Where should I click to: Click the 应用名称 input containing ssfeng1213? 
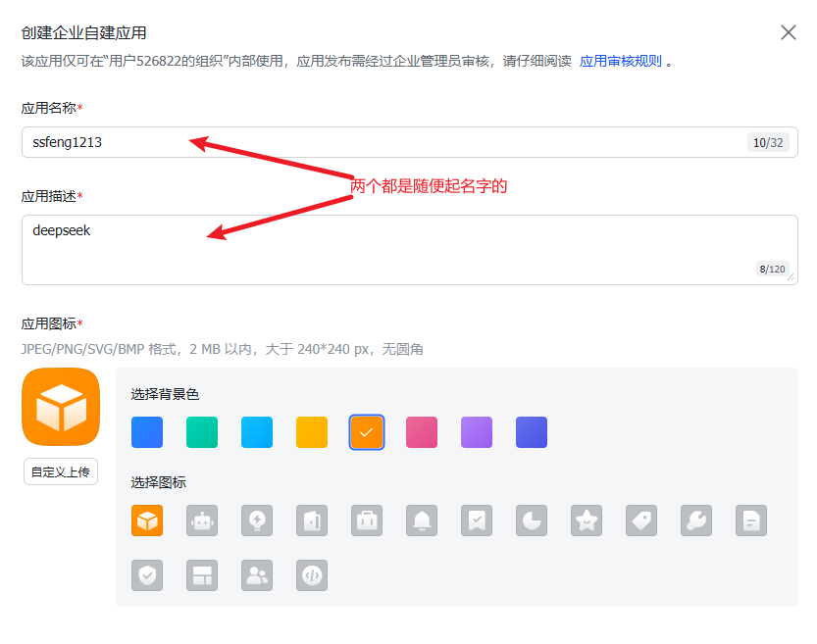click(x=410, y=142)
